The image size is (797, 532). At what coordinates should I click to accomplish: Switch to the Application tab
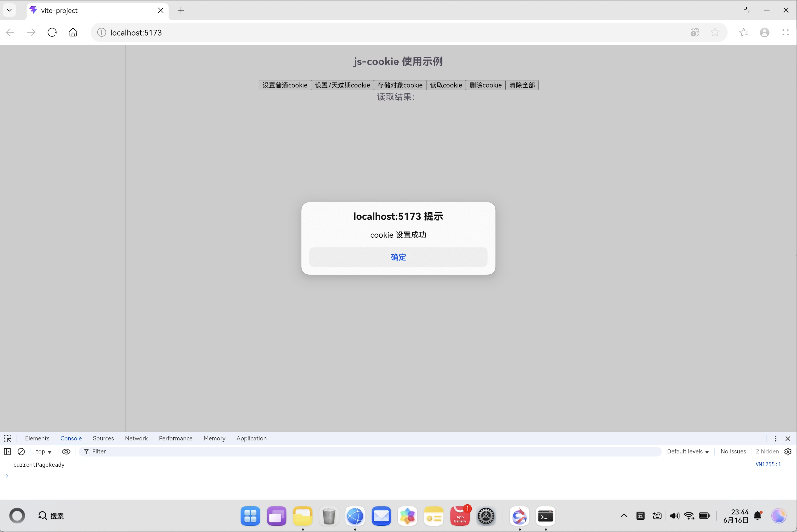pos(252,438)
